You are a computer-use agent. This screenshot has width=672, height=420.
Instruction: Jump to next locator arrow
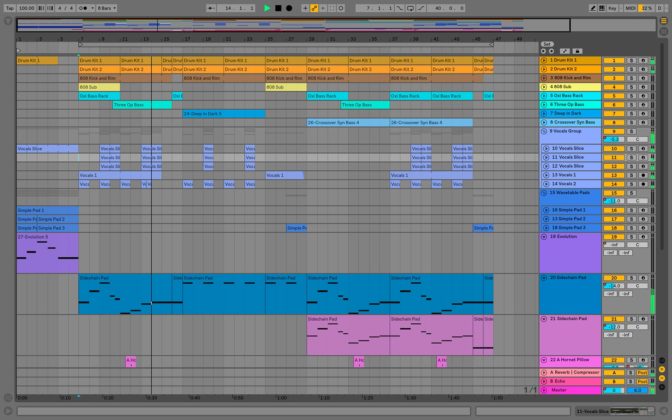(x=552, y=51)
